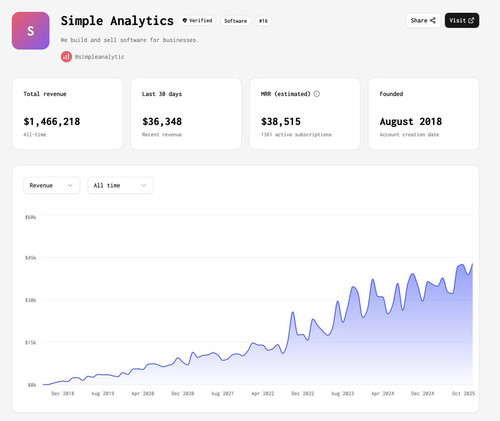Click the $15k y-axis label
Screen dimensions: 500x421
pos(30,342)
